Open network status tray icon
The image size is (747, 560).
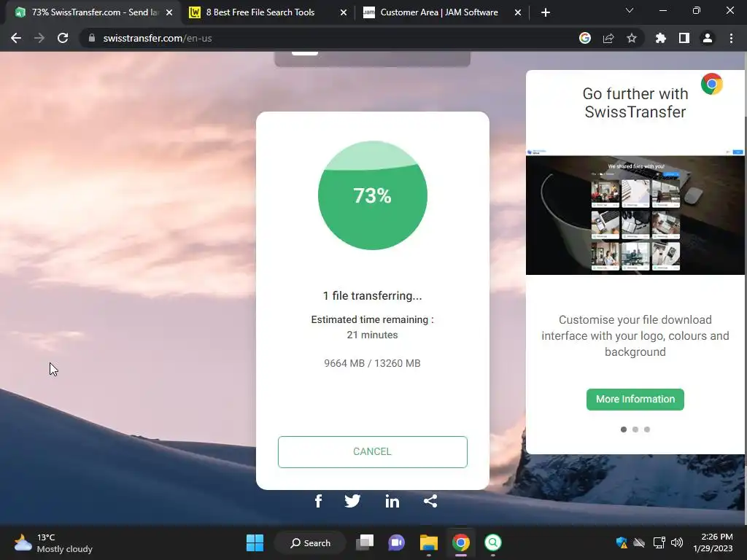pyautogui.click(x=659, y=542)
